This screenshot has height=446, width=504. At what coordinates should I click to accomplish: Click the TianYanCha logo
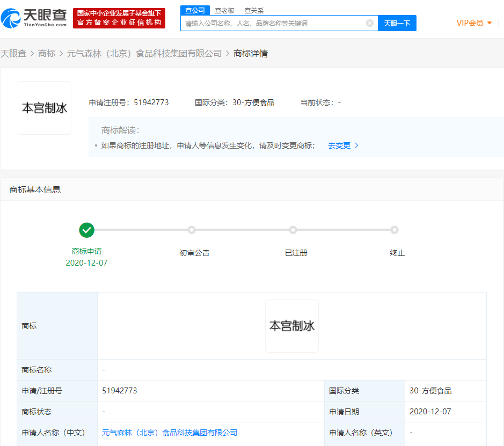tap(34, 18)
